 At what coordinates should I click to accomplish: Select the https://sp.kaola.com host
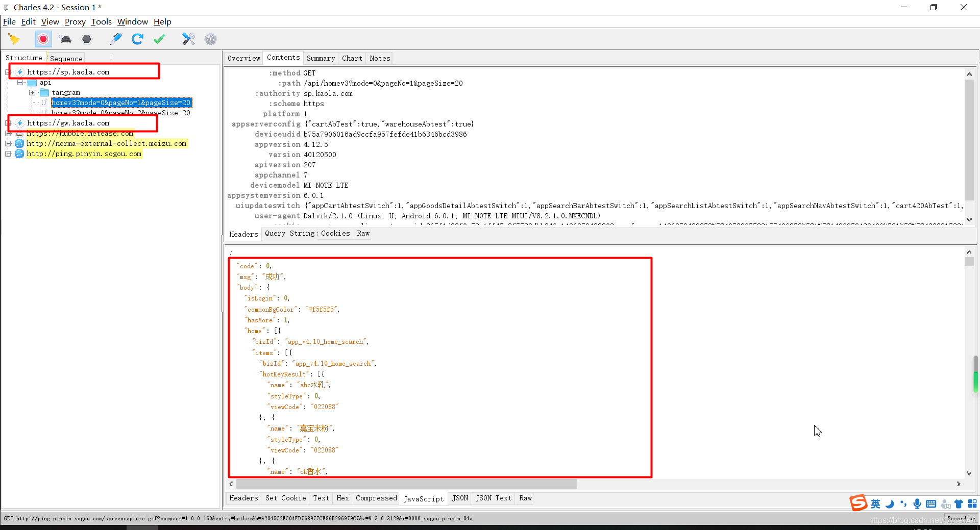(68, 72)
